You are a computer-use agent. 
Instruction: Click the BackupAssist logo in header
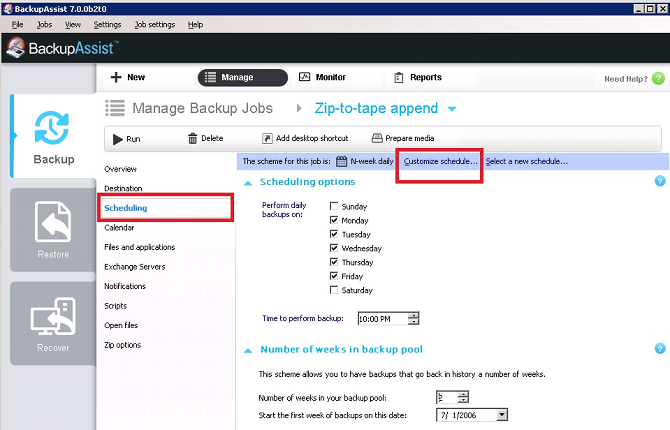[62, 48]
